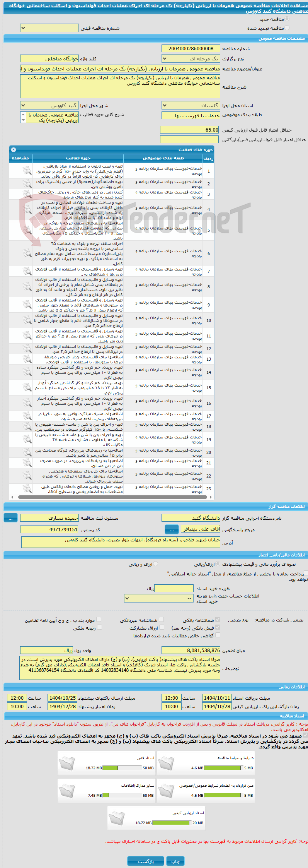Click the هزینه خرید اسناد input field
The width and height of the screenshot is (308, 868).
[174, 588]
